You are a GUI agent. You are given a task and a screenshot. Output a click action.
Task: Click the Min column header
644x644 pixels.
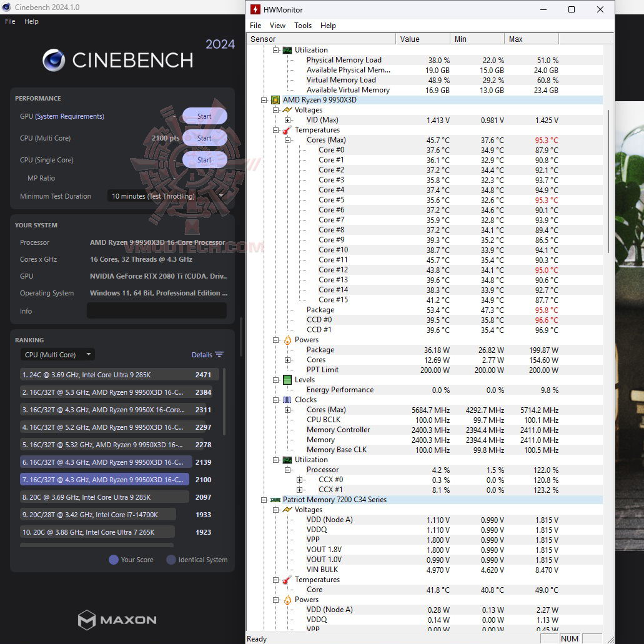[477, 39]
